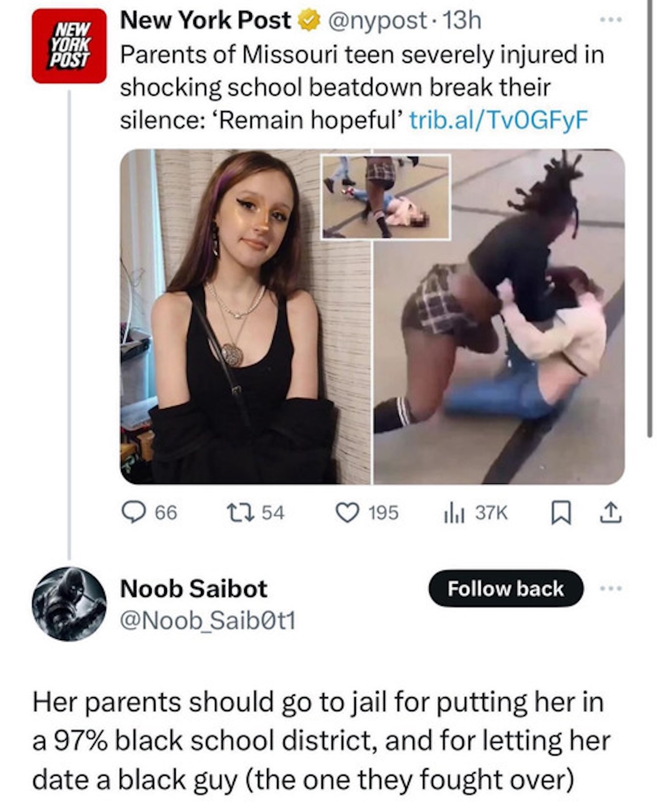The width and height of the screenshot is (657, 812).
Task: Like the tweet with the heart icon
Action: 347,512
